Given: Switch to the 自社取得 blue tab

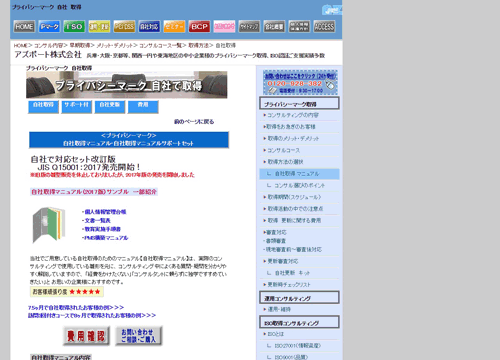Looking at the screenshot, I should tap(43, 107).
